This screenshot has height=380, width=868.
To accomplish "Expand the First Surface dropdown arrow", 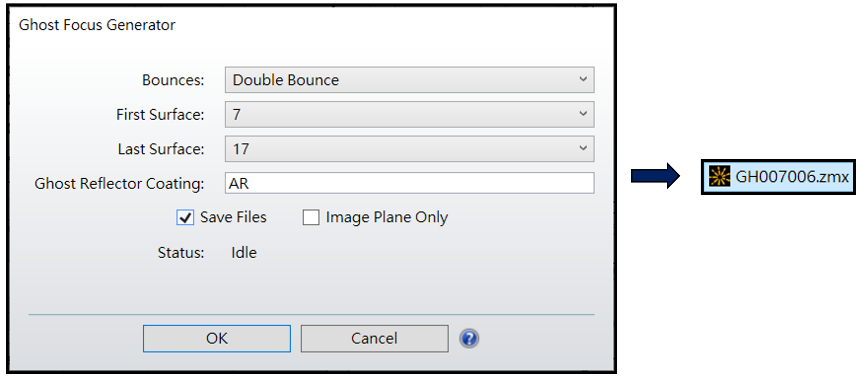I will 583,114.
